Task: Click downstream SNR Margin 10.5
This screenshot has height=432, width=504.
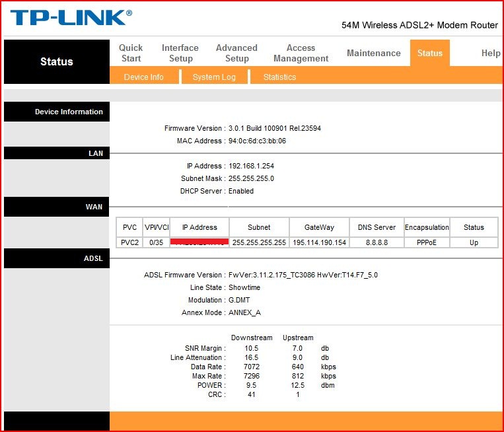Action: click(x=252, y=348)
